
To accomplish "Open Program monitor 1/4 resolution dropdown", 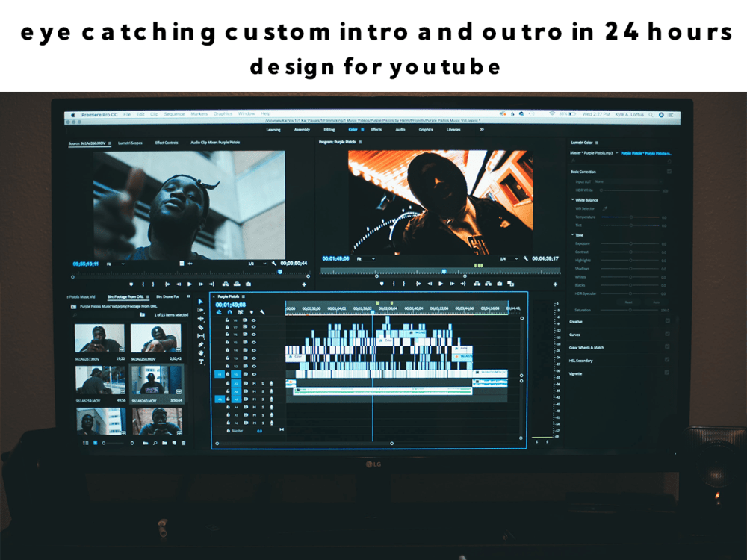I will click(x=509, y=258).
